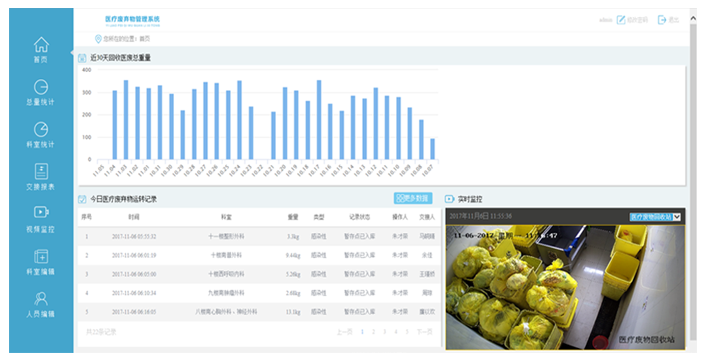Open 科室统计 pie chart icon
The height and width of the screenshot is (364, 705).
click(41, 129)
